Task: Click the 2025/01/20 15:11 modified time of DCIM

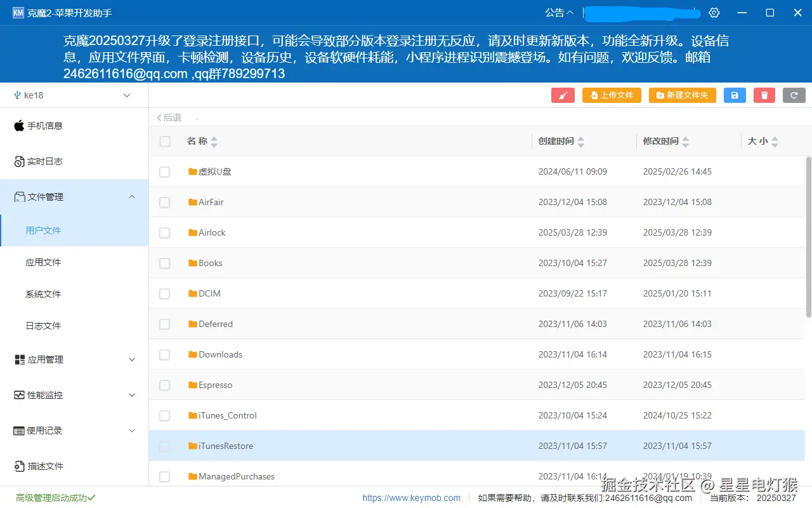Action: pos(678,293)
